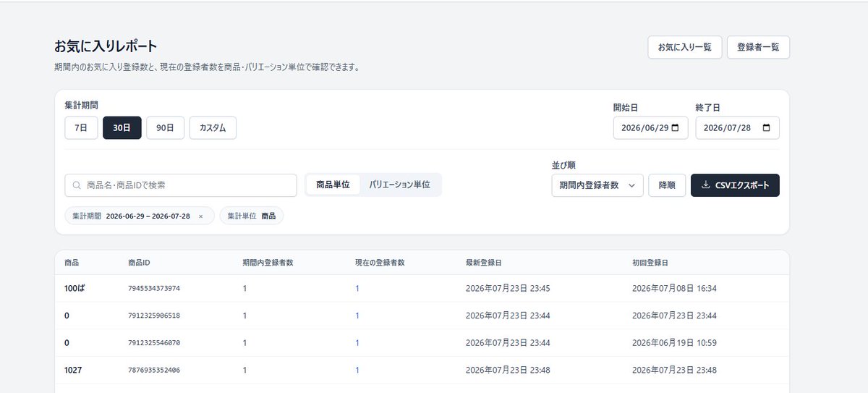868x393 pixels.
Task: Open current registrants link for product 7912325906518
Action: tap(357, 316)
